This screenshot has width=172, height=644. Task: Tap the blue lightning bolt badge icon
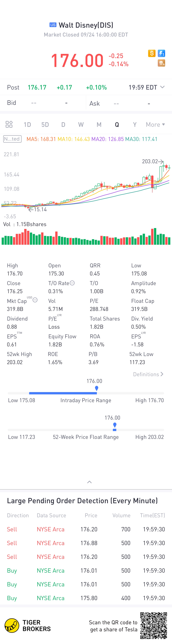(161, 53)
